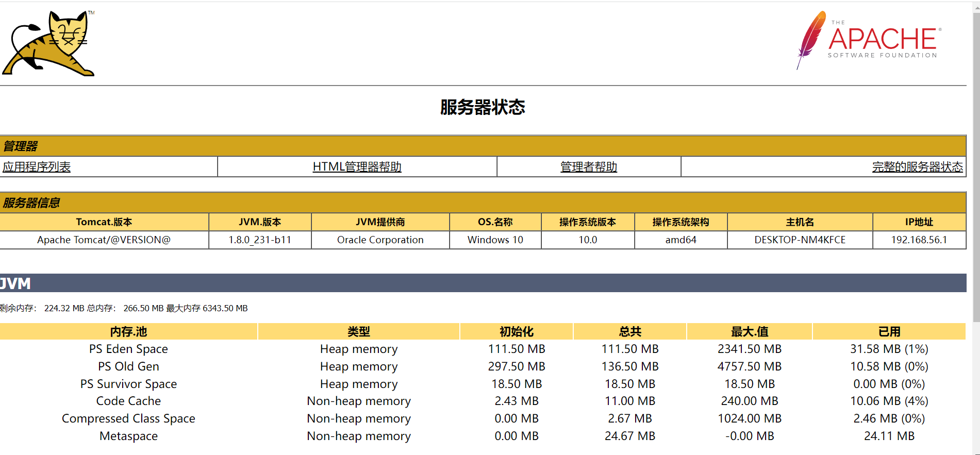Click the 2.46 MB (0%) used value
Image resolution: width=980 pixels, height=455 pixels.
pyautogui.click(x=889, y=418)
